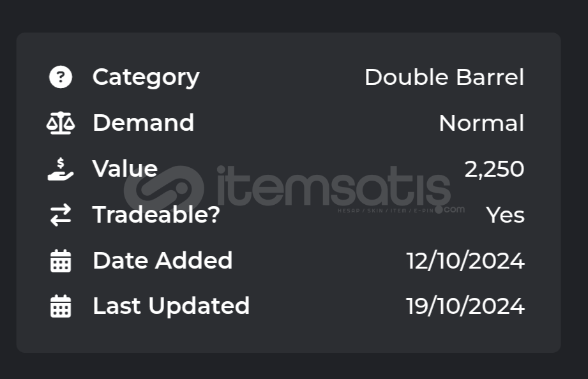Click the Date Added calendar icon
The image size is (588, 379).
click(x=61, y=260)
